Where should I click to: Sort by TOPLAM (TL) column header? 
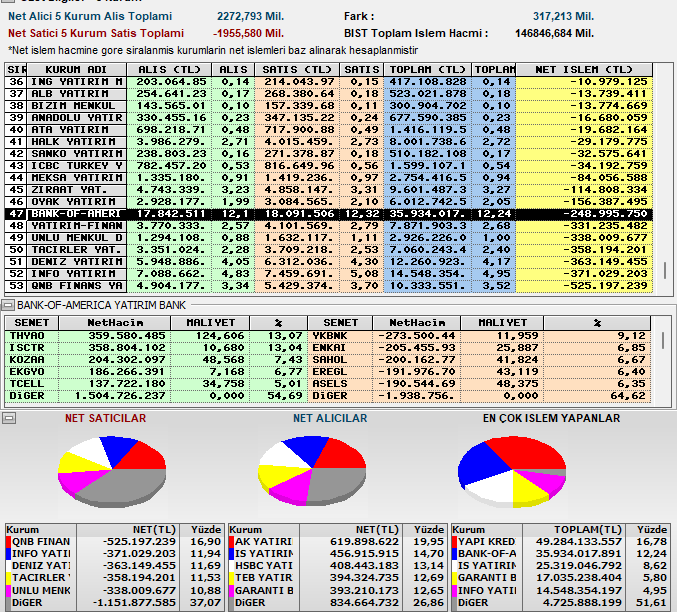point(427,70)
